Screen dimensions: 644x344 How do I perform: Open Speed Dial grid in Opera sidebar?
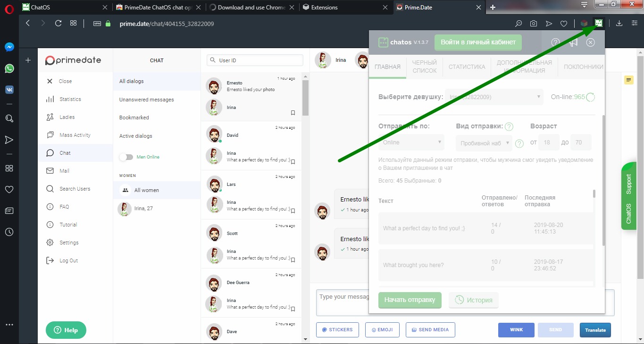coord(9,168)
